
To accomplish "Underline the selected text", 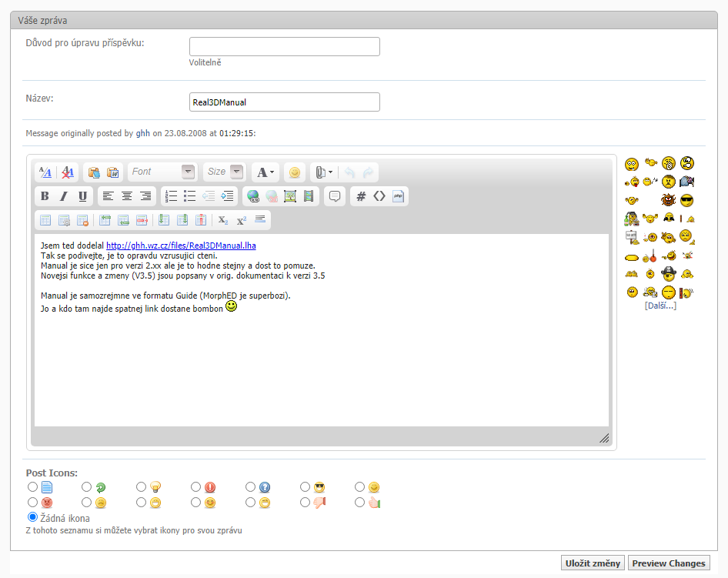I will tap(82, 196).
